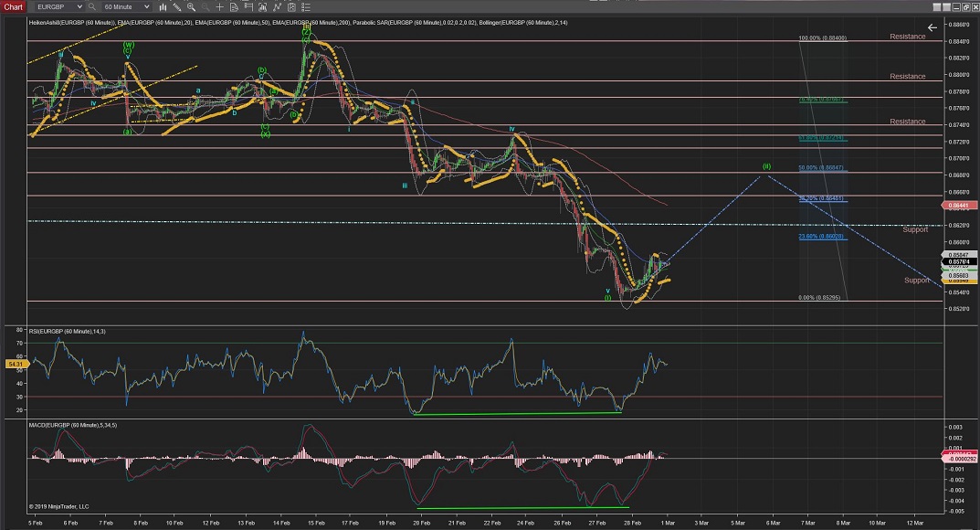
Task: Click the 1 Mar date on time axis
Action: [x=669, y=523]
